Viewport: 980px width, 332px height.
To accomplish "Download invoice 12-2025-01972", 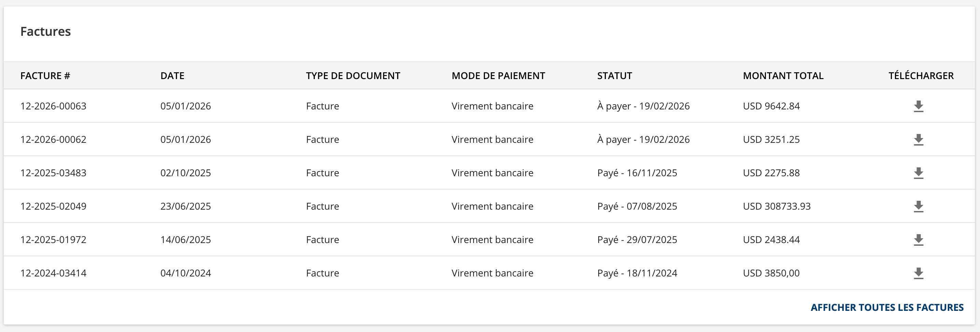I will tap(919, 240).
